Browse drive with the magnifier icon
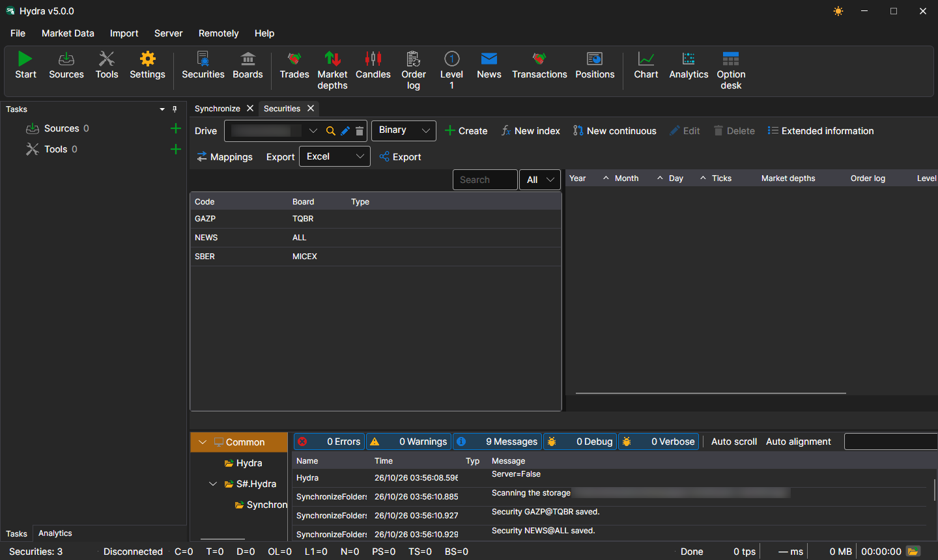The width and height of the screenshot is (938, 560). pos(331,131)
